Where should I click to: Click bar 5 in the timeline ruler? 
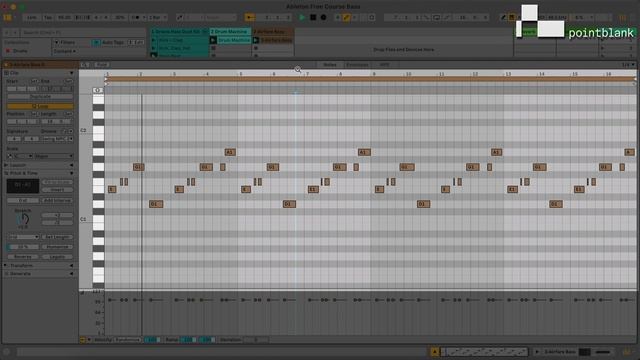241,74
